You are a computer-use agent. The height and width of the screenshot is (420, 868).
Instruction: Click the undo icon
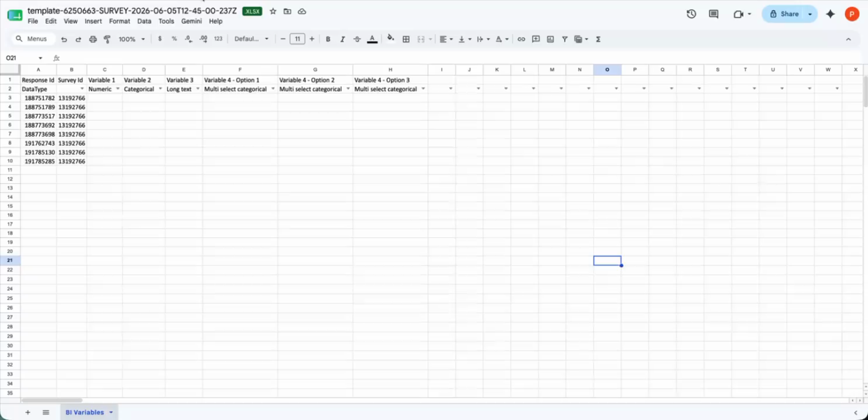pyautogui.click(x=64, y=39)
